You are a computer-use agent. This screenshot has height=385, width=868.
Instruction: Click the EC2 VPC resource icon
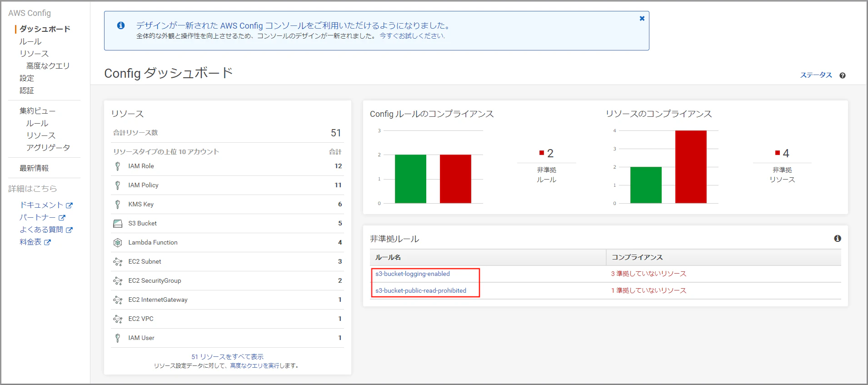118,319
